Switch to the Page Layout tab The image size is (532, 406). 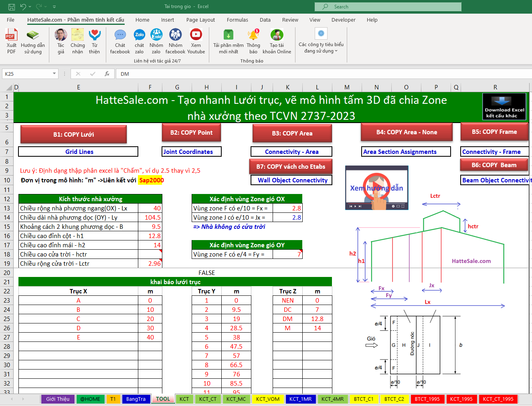tap(200, 20)
